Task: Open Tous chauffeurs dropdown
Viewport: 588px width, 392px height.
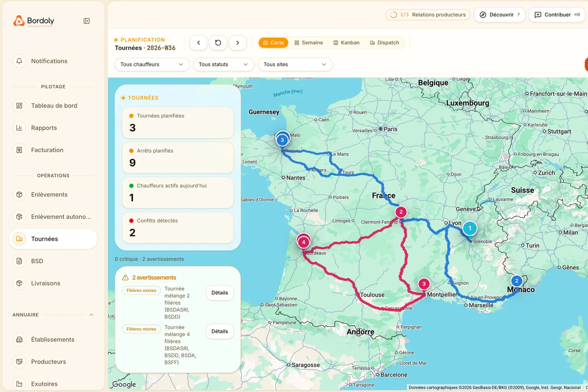Action: point(152,64)
